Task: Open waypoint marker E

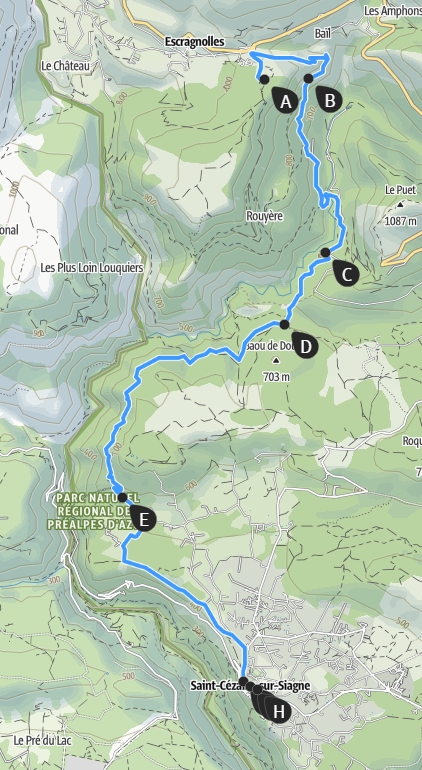Action: 143,519
